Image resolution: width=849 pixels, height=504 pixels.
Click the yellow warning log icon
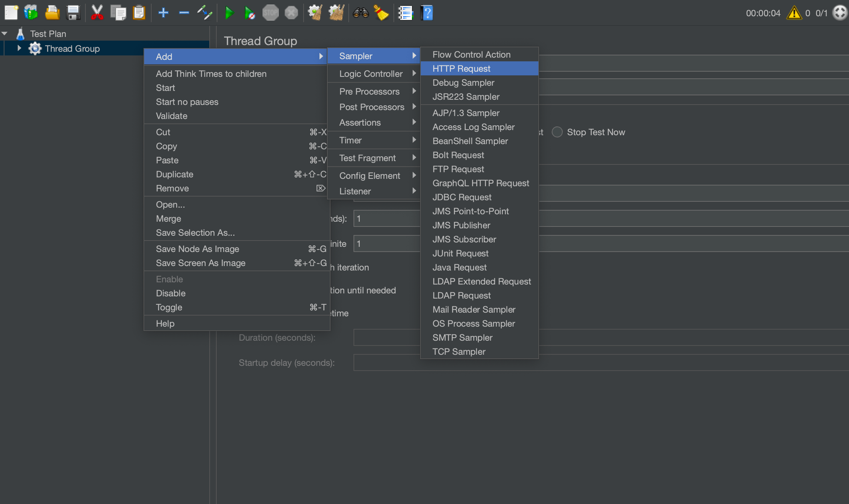pos(794,13)
